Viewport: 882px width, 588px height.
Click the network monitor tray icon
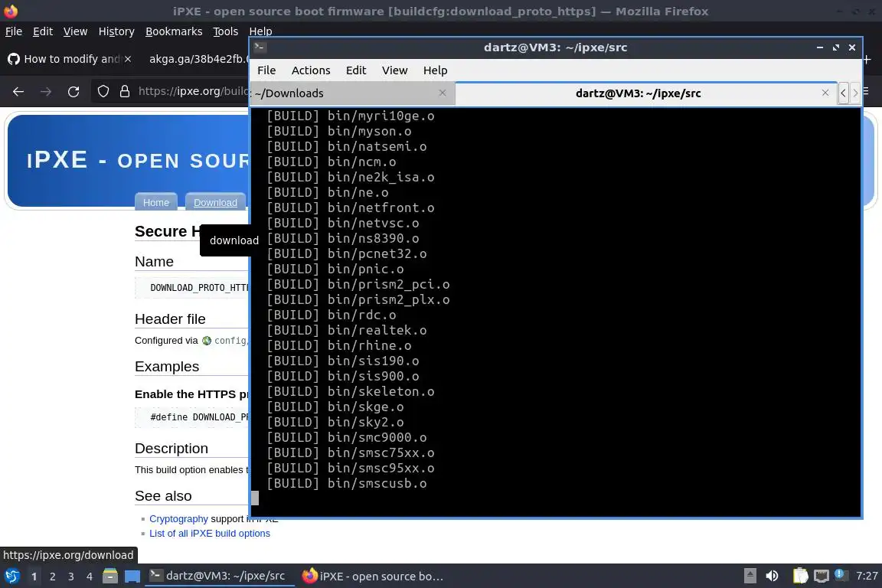pyautogui.click(x=822, y=576)
